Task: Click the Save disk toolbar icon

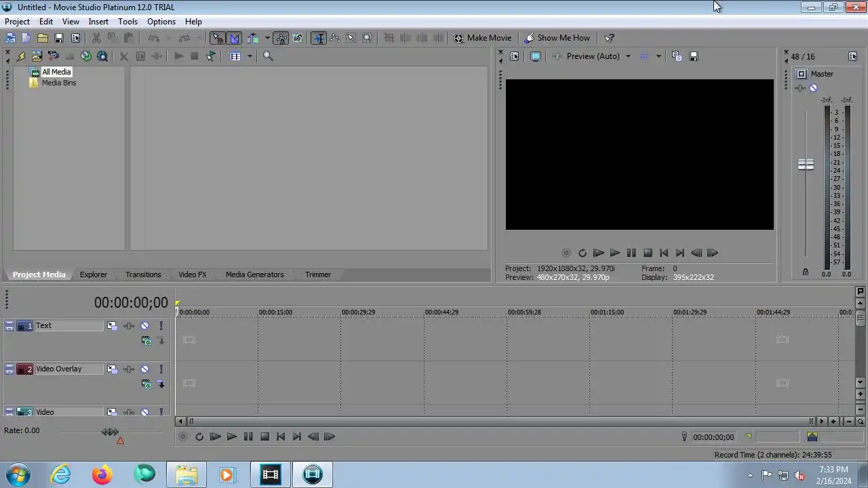Action: click(x=59, y=38)
